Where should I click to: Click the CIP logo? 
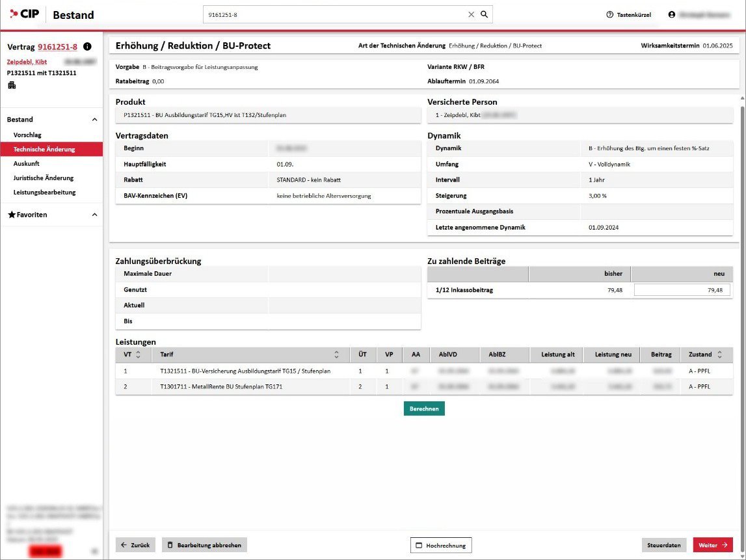[x=25, y=14]
